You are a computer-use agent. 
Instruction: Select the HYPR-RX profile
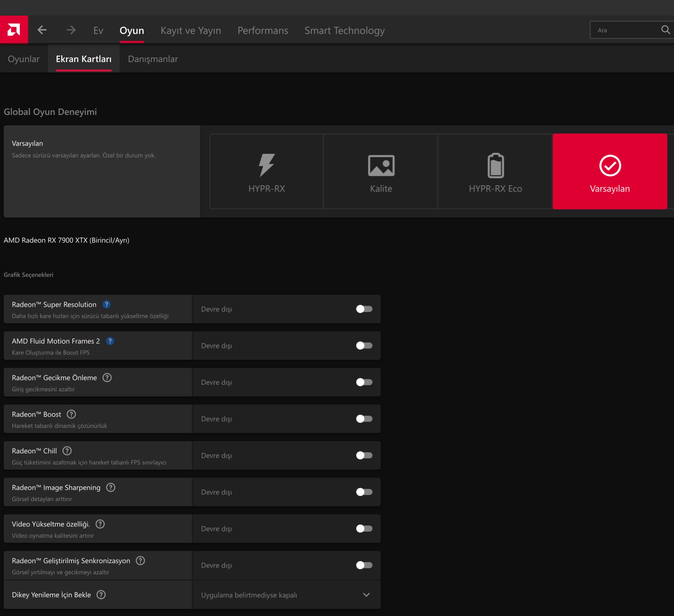coord(266,171)
